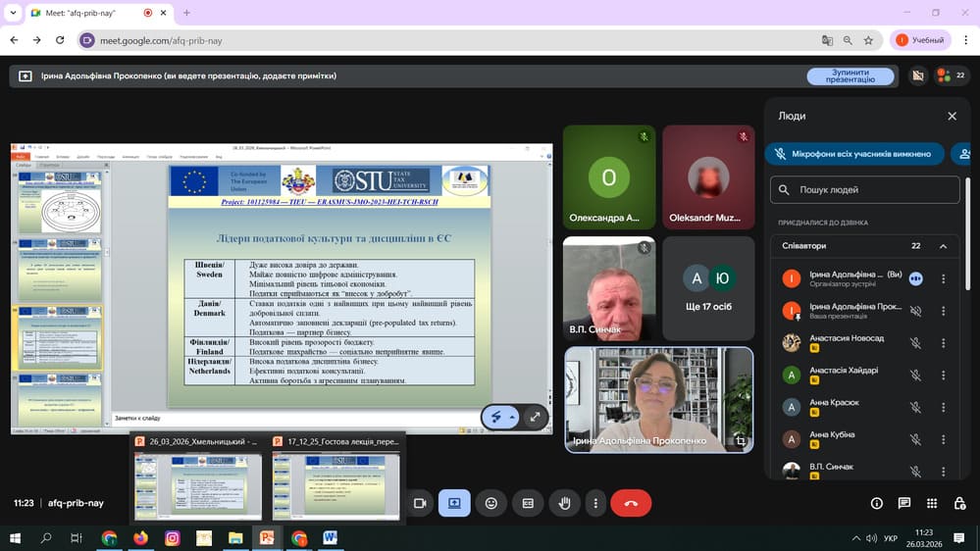Click the red leave call button
The width and height of the screenshot is (980, 551).
pos(631,503)
